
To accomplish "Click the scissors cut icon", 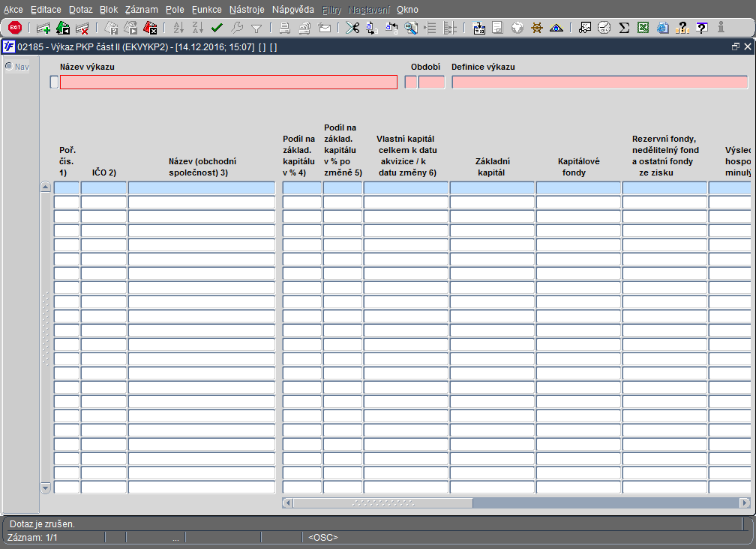I will point(352,28).
